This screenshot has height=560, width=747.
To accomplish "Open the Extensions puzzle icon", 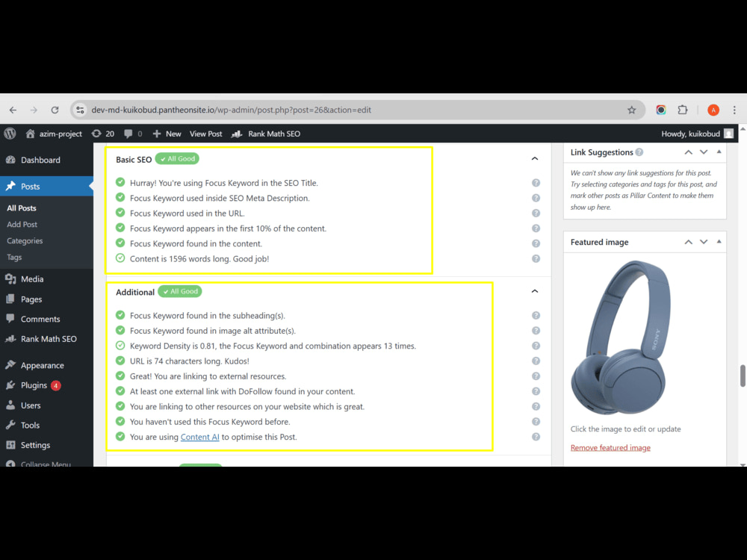I will [x=683, y=110].
